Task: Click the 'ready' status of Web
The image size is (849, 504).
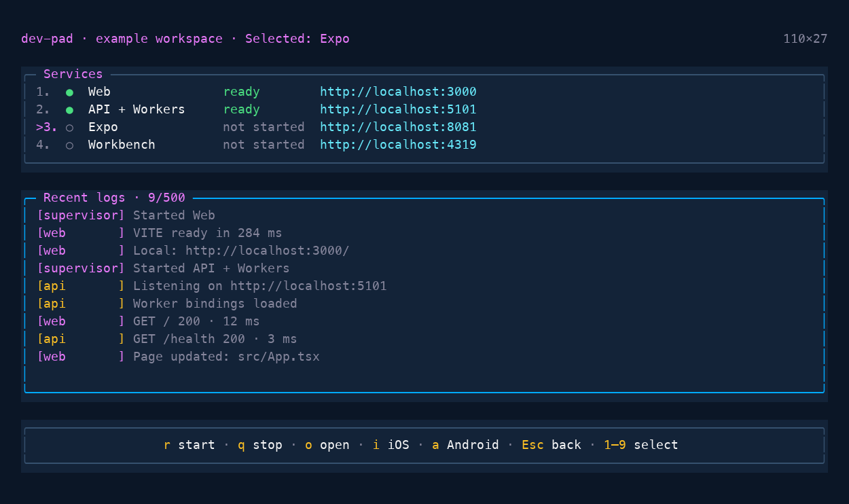Action: click(241, 92)
